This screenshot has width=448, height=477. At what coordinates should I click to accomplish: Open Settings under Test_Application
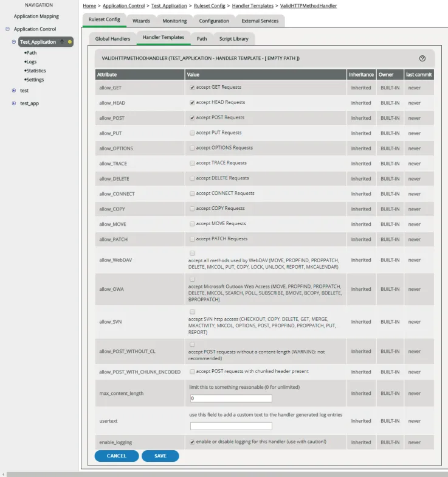(35, 80)
